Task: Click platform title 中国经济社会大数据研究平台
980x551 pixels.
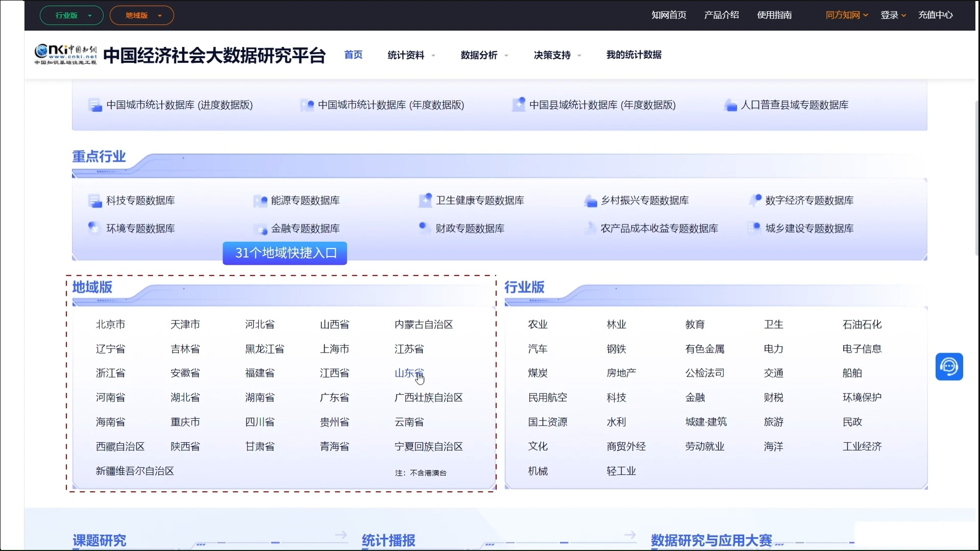Action: (x=214, y=55)
